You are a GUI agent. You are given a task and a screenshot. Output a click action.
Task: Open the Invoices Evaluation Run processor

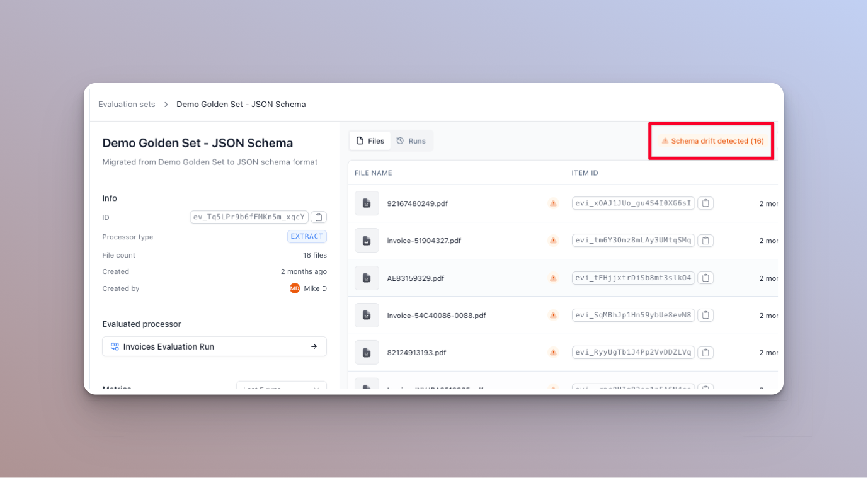[214, 346]
